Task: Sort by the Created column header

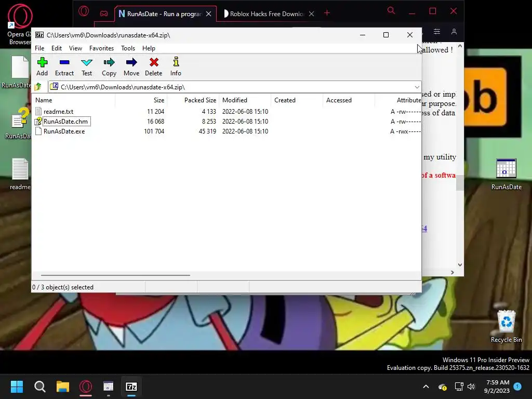Action: coord(297,100)
